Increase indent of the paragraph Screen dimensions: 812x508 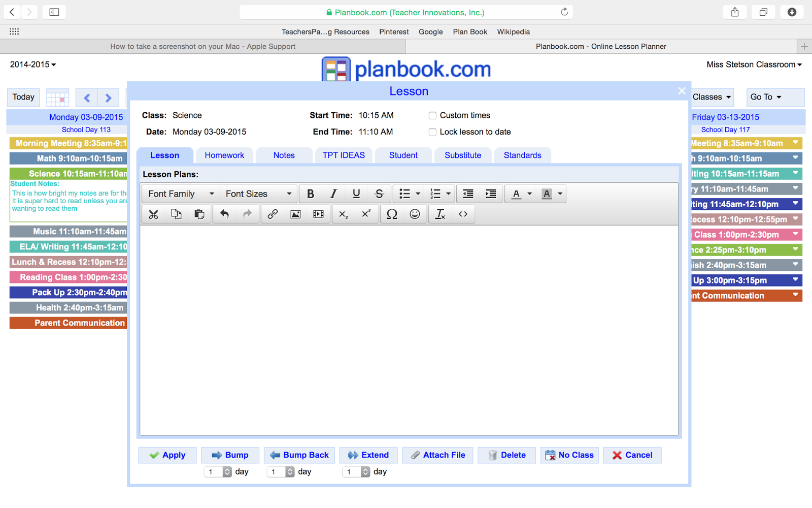tap(491, 194)
